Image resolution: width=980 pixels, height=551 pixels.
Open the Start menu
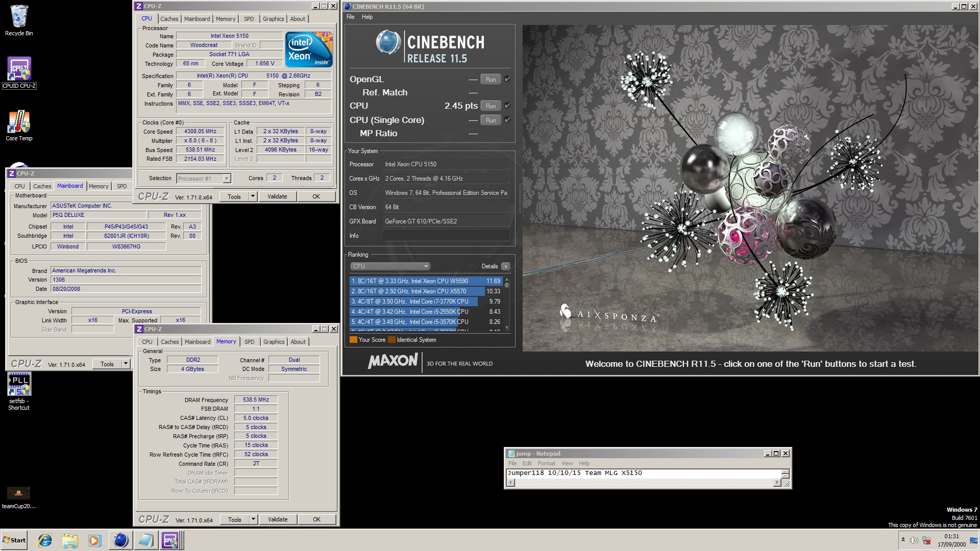point(14,540)
